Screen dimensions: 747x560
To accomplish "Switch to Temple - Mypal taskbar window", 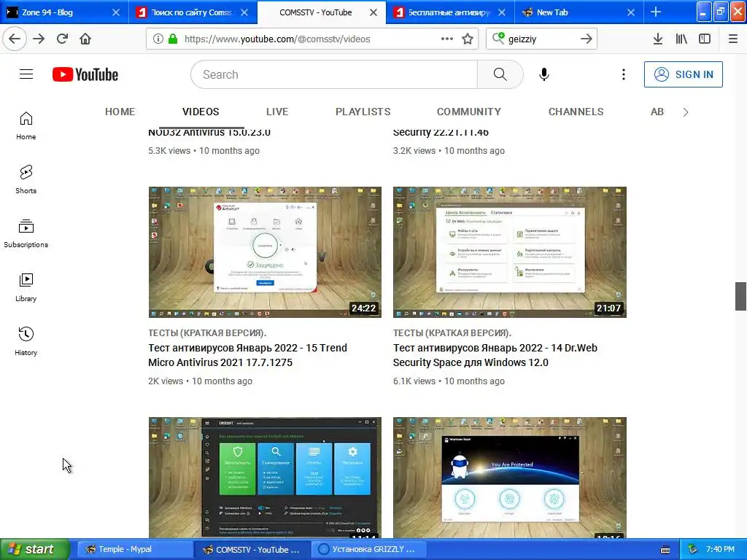I will click(x=134, y=549).
